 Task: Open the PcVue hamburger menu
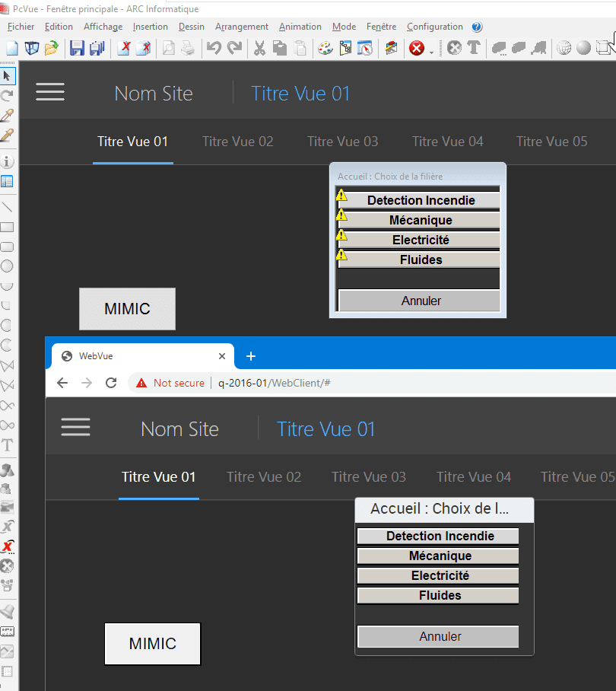[x=50, y=93]
